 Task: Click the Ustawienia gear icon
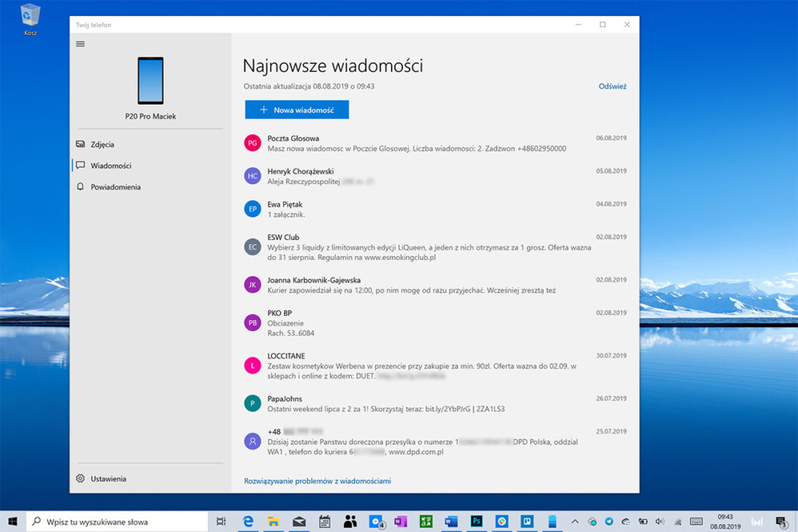click(81, 479)
